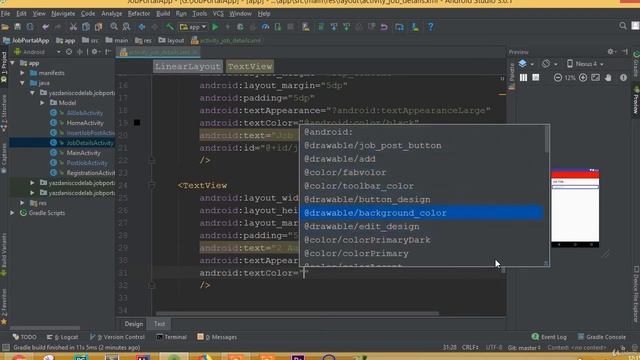The width and height of the screenshot is (640, 360).
Task: Open the VCS menu
Action: pos(218,13)
